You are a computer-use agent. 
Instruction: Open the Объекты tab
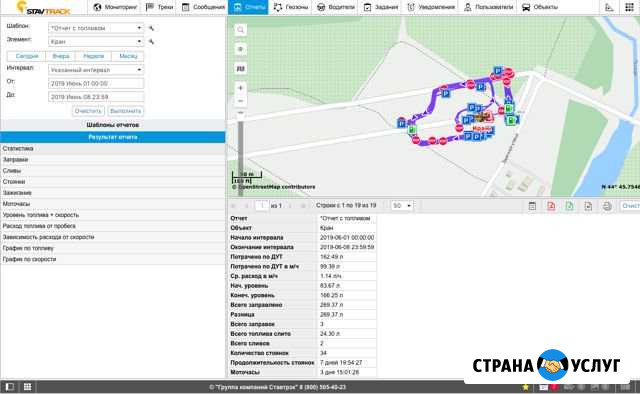540,7
